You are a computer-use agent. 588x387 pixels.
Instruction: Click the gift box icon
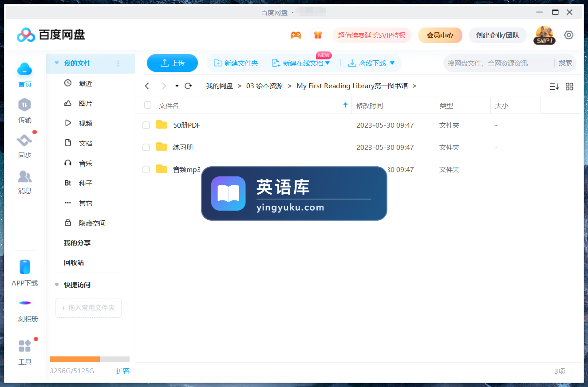coord(317,35)
